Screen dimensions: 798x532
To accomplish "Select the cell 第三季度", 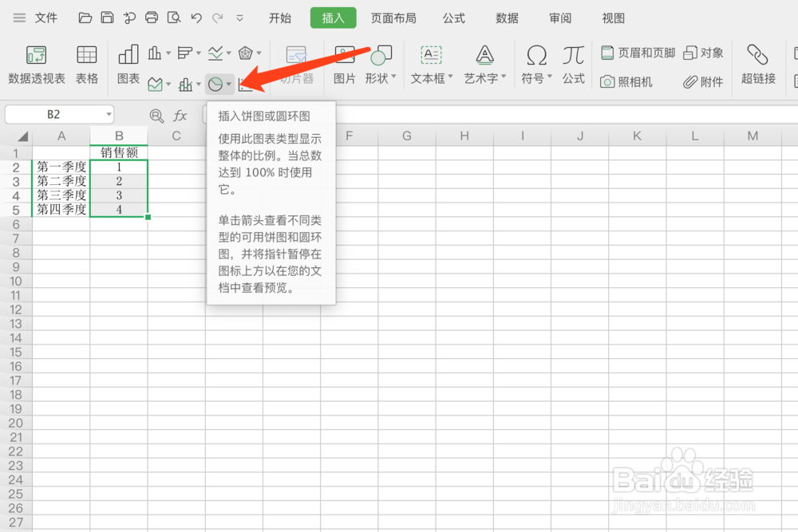I will (61, 195).
